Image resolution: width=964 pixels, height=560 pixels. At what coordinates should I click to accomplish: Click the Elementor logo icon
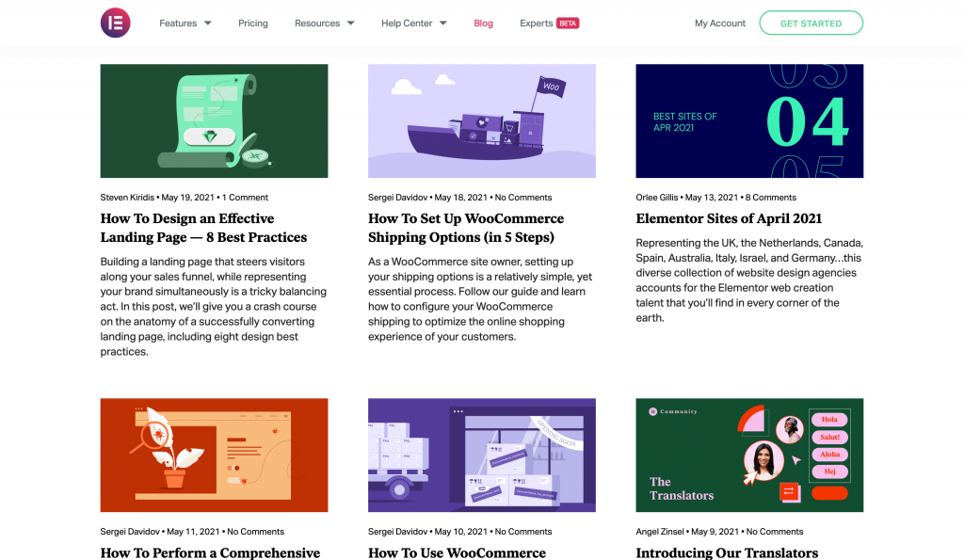(x=116, y=23)
